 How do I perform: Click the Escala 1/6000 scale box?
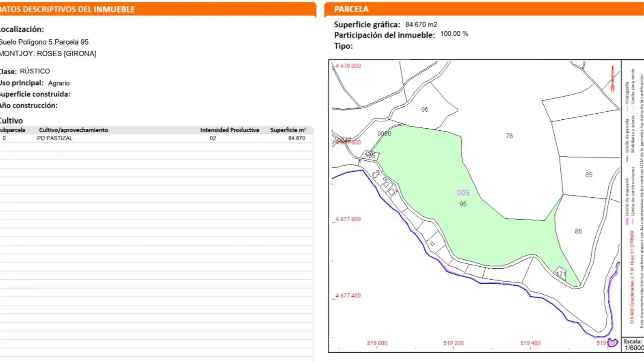(x=633, y=345)
